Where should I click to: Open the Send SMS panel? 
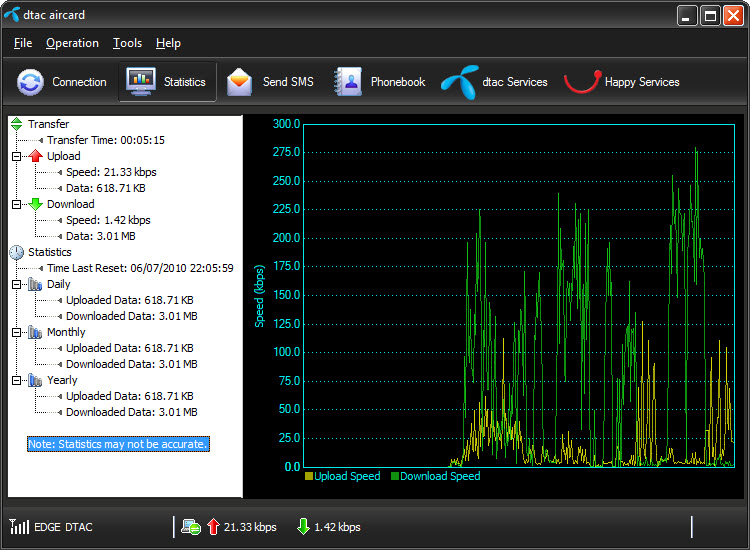pyautogui.click(x=270, y=82)
